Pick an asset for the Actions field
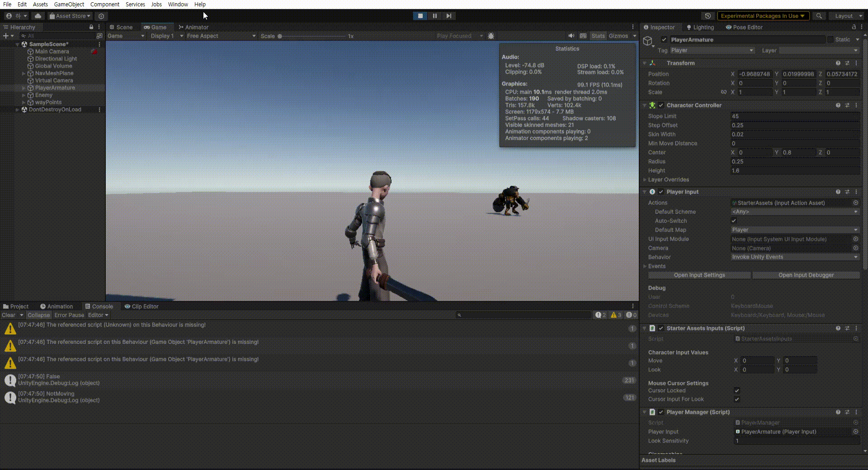The image size is (868, 470). pos(856,203)
